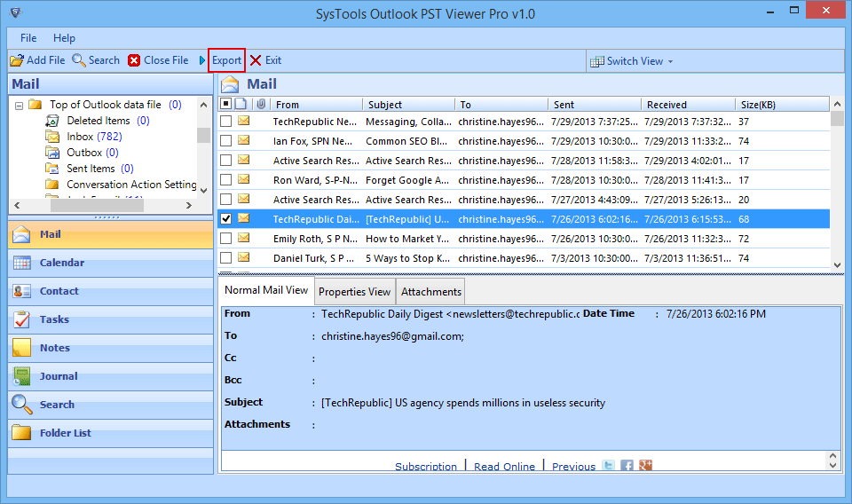The image size is (852, 504).
Task: Switch to the Properties View tab
Action: click(x=354, y=292)
